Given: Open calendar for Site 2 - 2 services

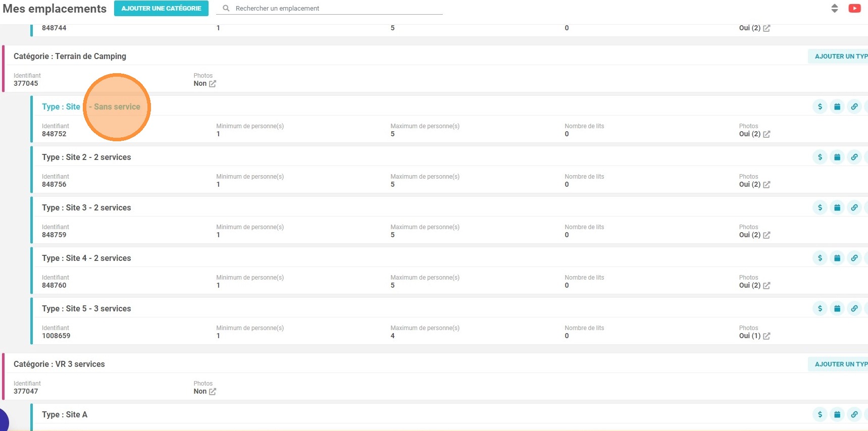Looking at the screenshot, I should click(837, 157).
